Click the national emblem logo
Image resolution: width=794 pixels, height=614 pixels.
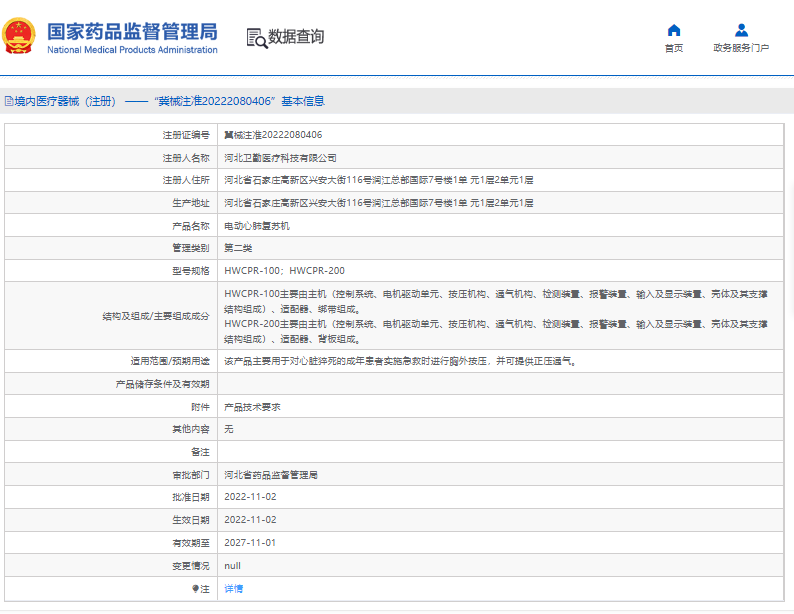(x=18, y=37)
